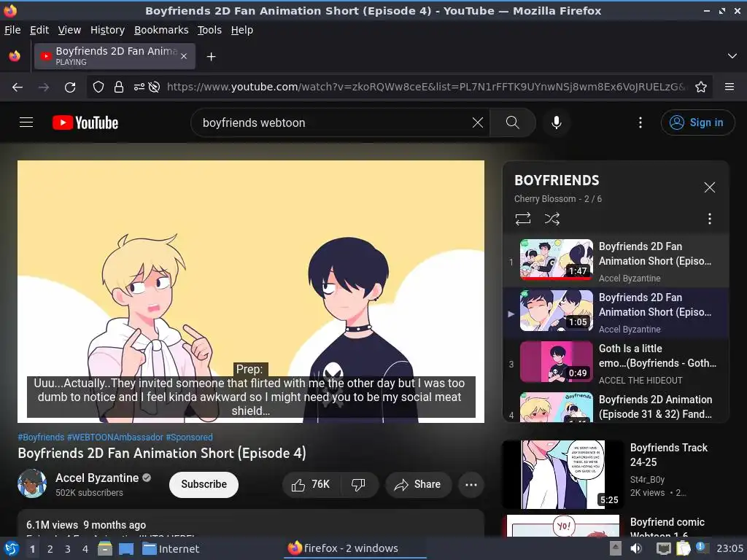Open the #Boyfriends hashtag
747x560 pixels.
click(41, 437)
